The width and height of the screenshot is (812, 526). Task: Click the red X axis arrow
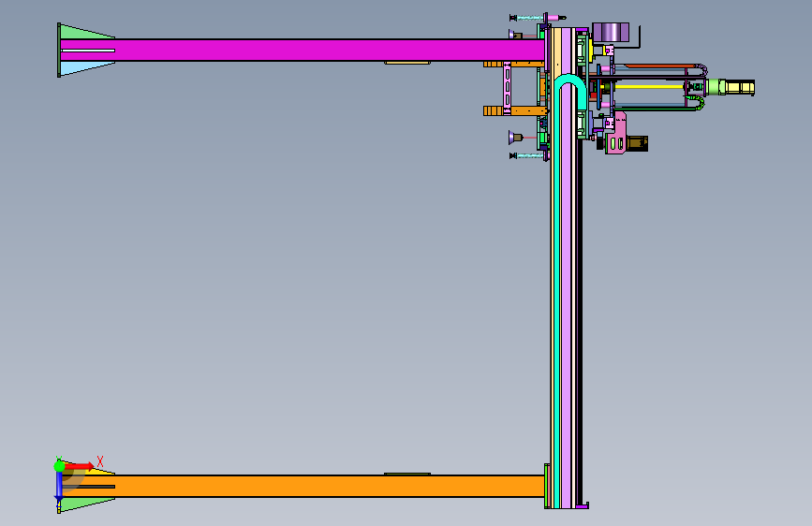(79, 466)
